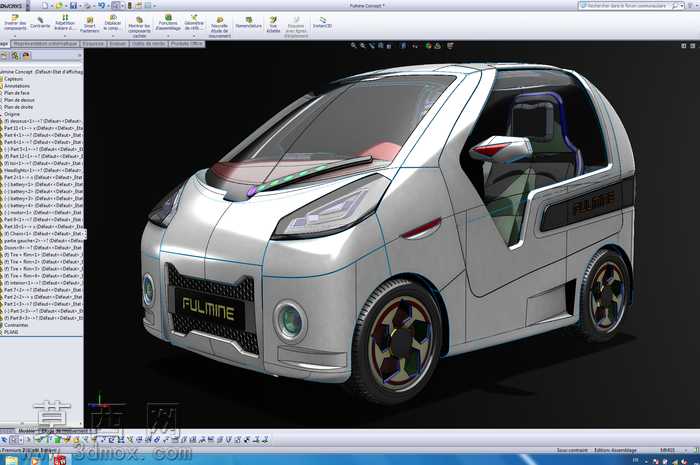Open the ConfigurationManager tab icon
This screenshot has width=700, height=465.
26,56
